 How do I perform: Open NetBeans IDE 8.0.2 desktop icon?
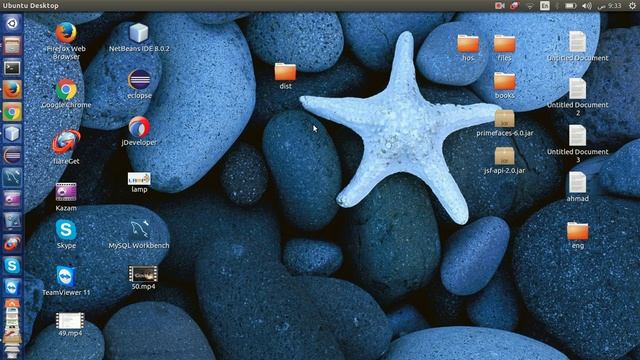tap(139, 33)
